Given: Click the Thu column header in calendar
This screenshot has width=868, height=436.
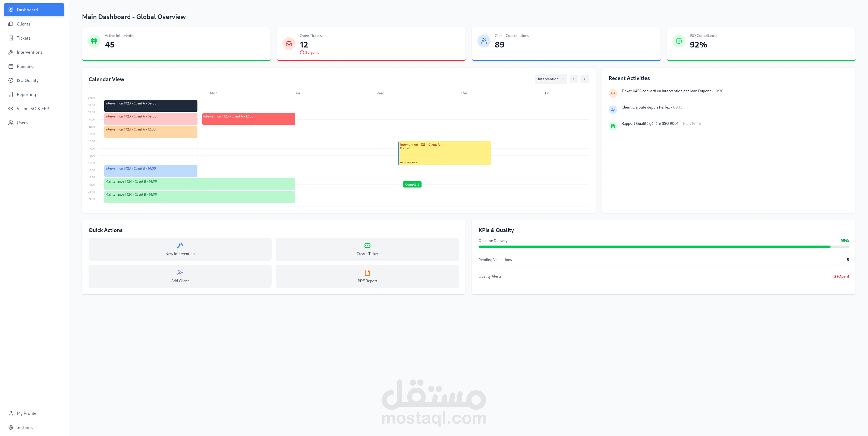Looking at the screenshot, I should coord(464,93).
